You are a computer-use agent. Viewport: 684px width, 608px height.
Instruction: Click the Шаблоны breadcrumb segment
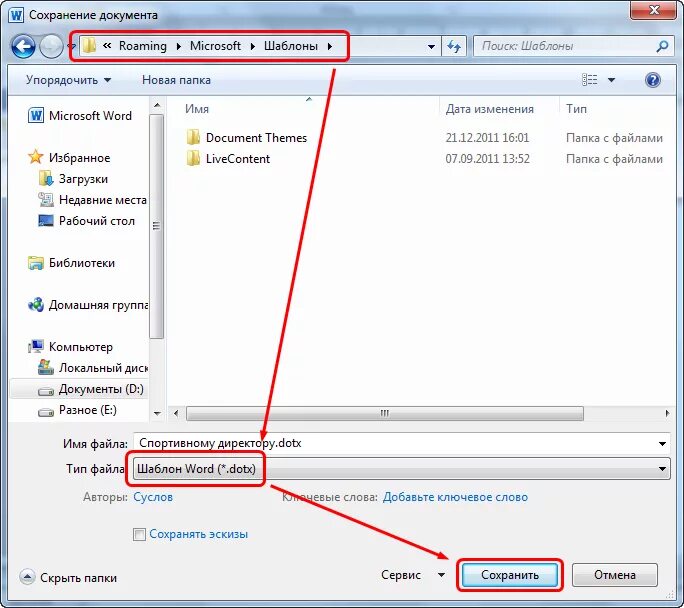point(291,46)
